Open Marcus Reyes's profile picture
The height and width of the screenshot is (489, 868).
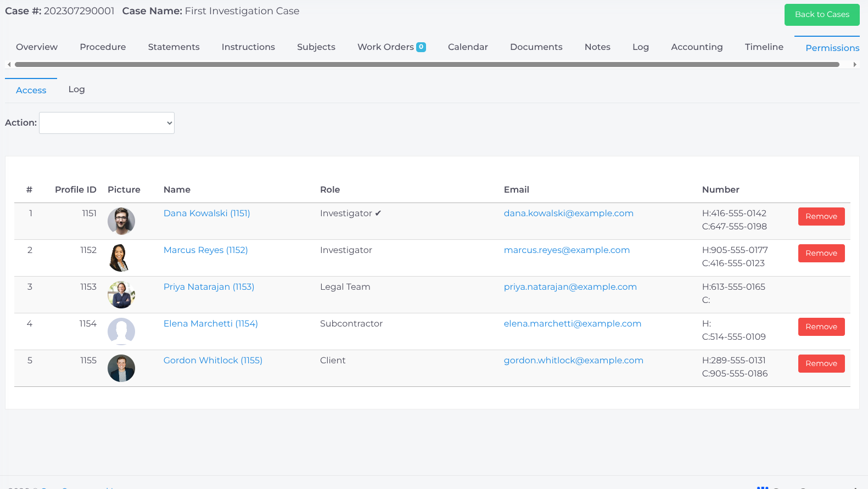click(121, 258)
